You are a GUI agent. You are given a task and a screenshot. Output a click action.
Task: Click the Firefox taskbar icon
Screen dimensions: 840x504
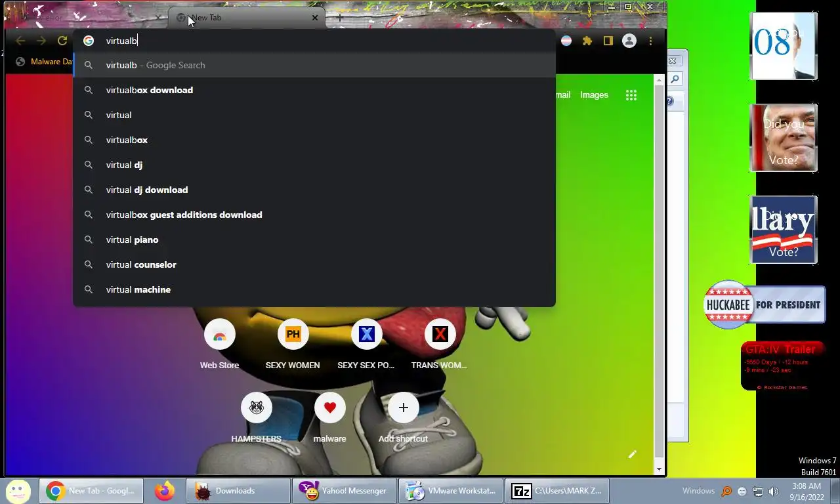165,490
